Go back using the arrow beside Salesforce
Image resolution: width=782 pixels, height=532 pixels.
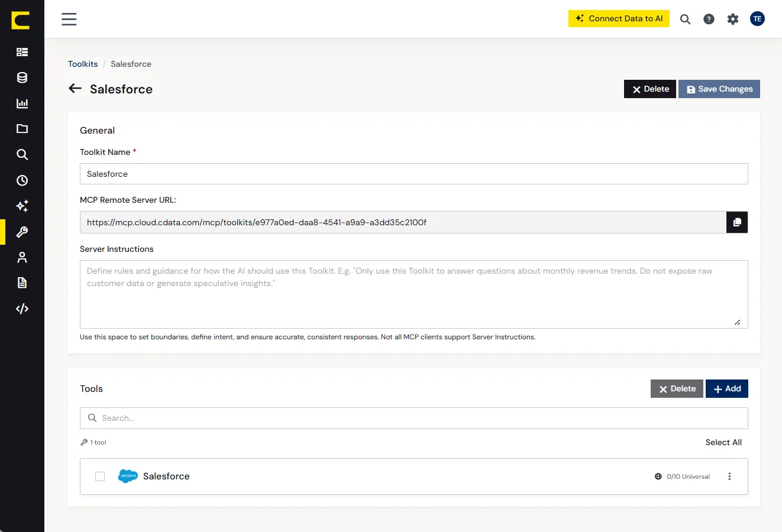point(75,89)
